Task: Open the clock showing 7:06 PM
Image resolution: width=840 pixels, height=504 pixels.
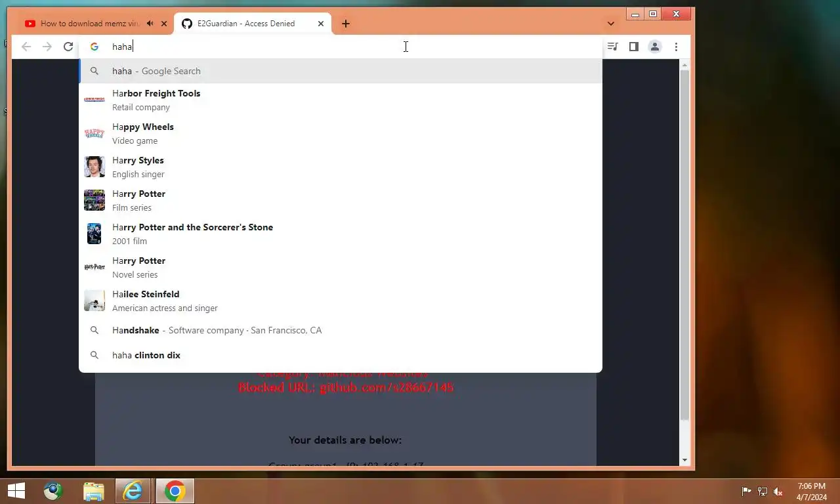Action: point(812,491)
